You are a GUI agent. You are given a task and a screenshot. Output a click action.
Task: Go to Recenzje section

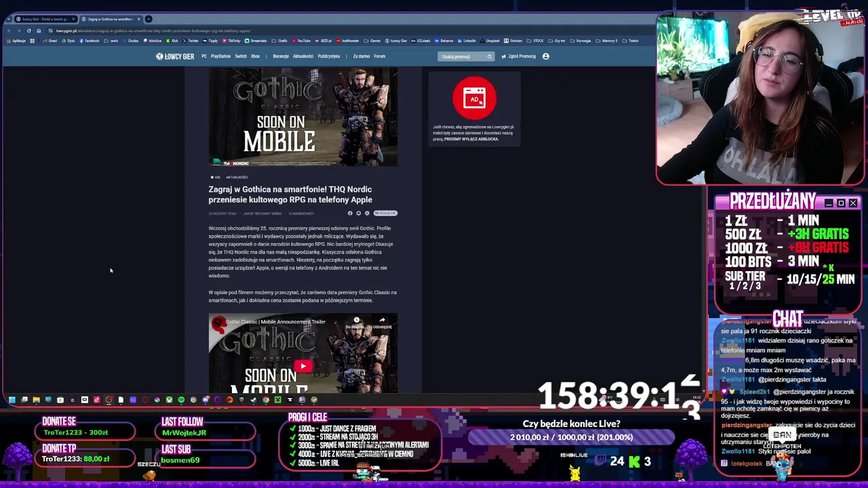point(281,56)
